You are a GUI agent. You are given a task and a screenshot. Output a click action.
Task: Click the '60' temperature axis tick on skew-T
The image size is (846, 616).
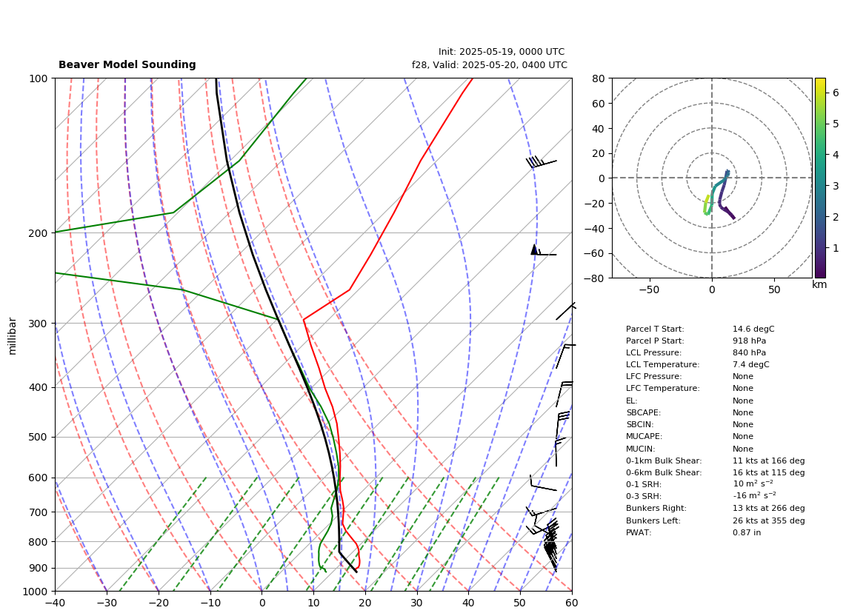coord(572,603)
